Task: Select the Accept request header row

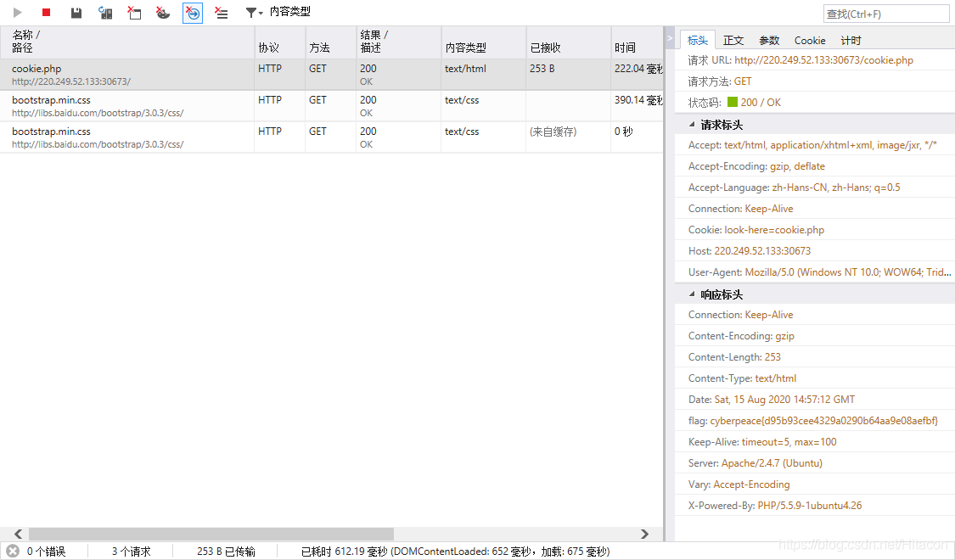Action: coord(815,145)
